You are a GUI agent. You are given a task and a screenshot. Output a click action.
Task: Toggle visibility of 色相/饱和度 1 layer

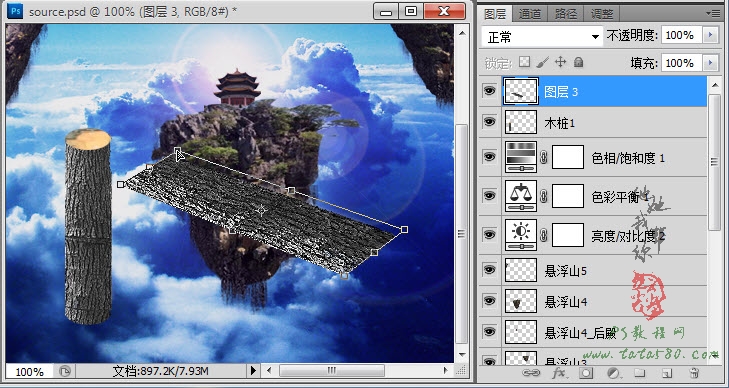click(489, 157)
